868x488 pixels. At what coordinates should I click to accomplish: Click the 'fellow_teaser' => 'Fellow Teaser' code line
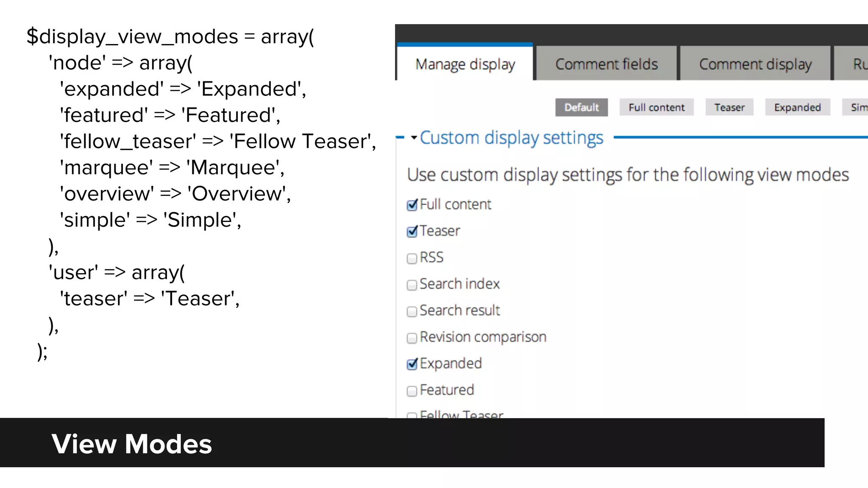218,141
